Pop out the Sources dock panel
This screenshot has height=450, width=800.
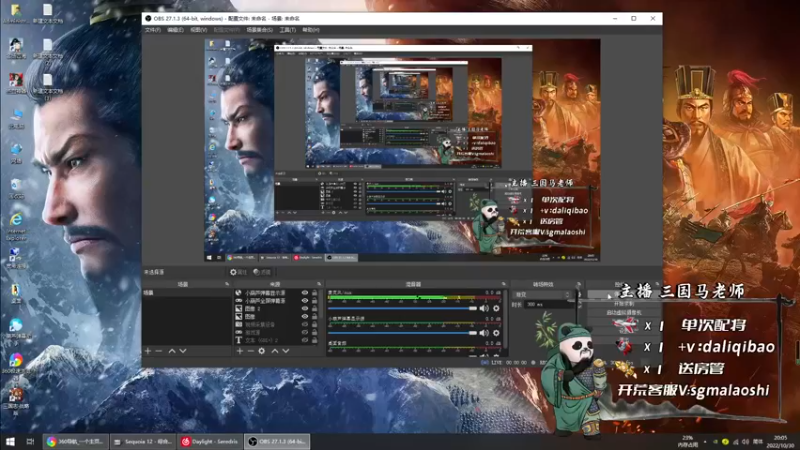tap(319, 284)
